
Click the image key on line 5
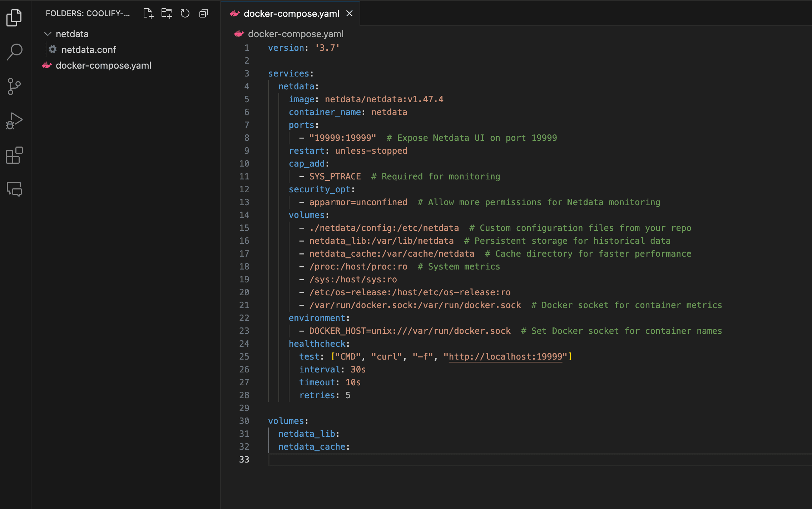pos(302,99)
